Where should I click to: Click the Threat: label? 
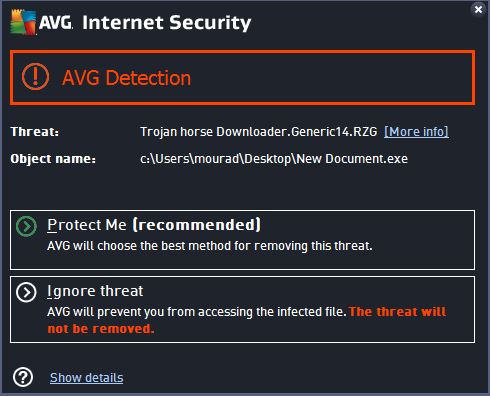pos(35,132)
